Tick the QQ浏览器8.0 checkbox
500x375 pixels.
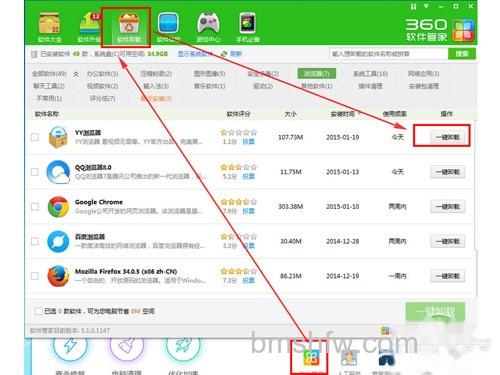point(35,172)
